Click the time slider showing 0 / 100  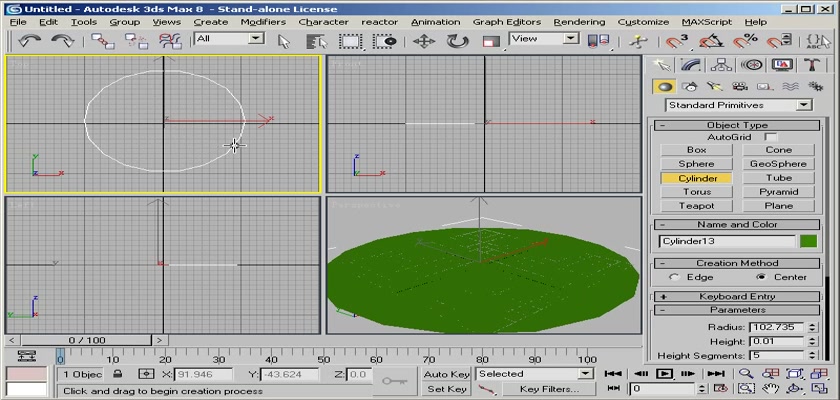87,340
